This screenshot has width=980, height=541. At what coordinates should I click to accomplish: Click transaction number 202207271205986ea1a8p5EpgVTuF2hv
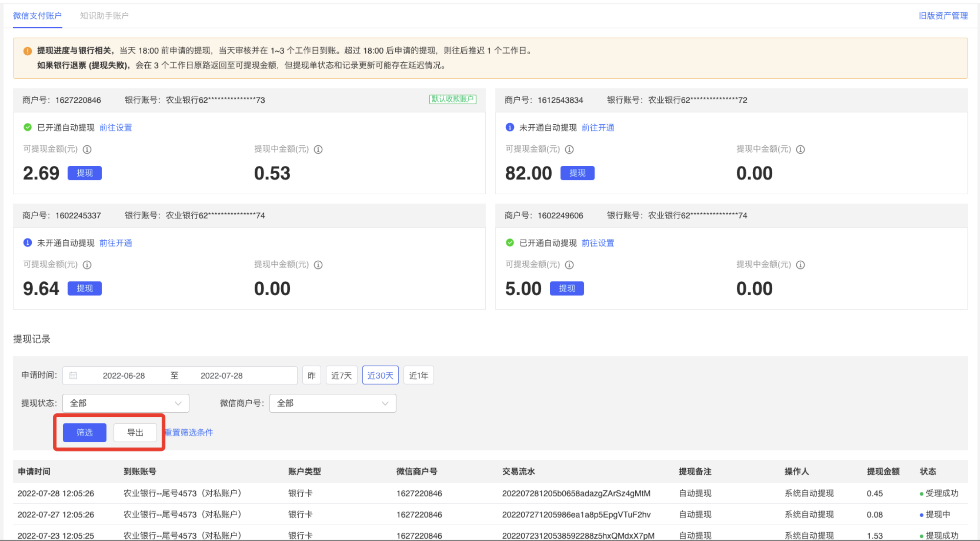pos(576,515)
